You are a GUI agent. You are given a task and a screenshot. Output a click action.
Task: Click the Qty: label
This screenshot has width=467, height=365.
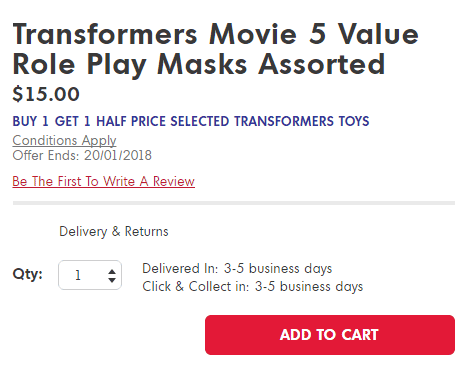pos(28,274)
